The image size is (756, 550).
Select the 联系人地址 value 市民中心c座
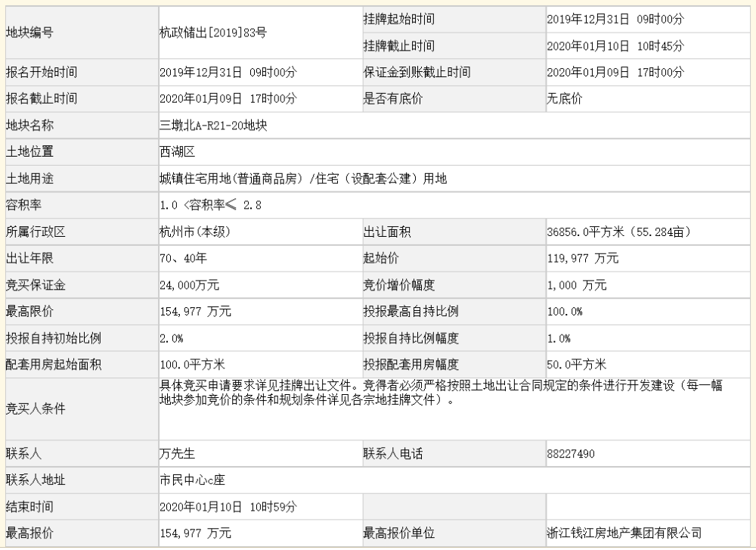(193, 480)
